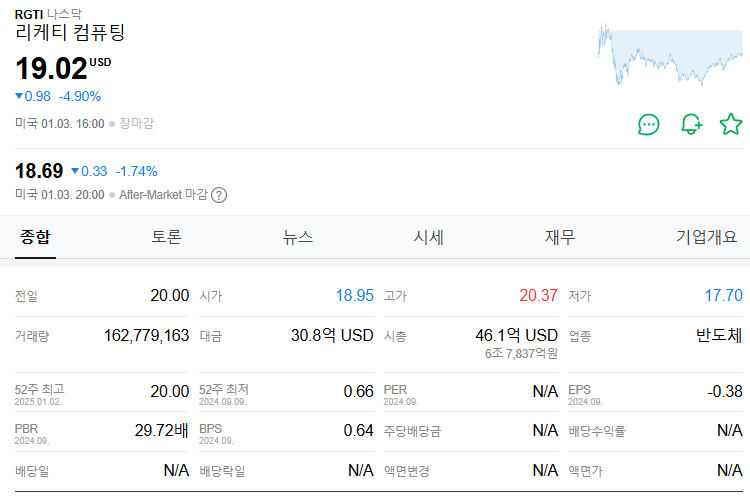750x497 pixels.
Task: Click the 거래량 value 162,779,163
Action: pyautogui.click(x=146, y=335)
